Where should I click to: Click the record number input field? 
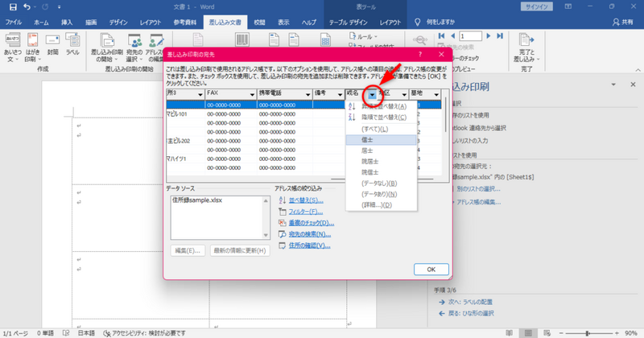coord(470,36)
